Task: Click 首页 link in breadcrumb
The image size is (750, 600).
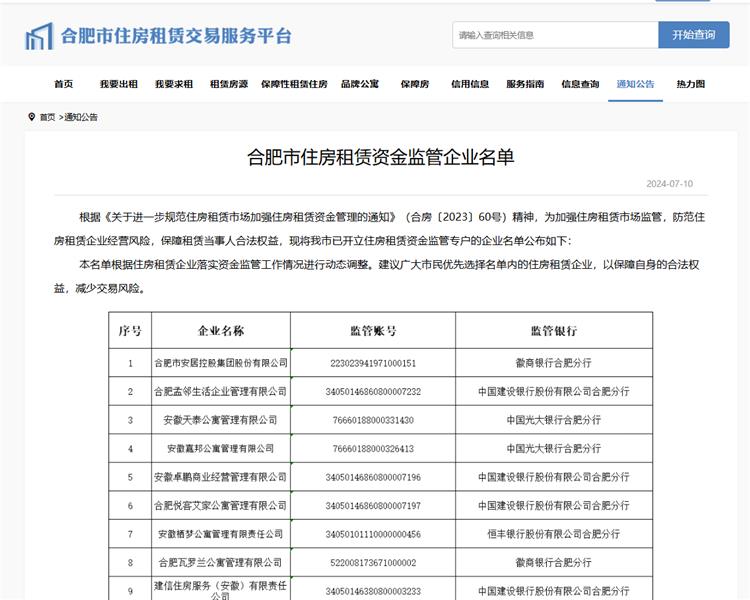Action: [47, 117]
